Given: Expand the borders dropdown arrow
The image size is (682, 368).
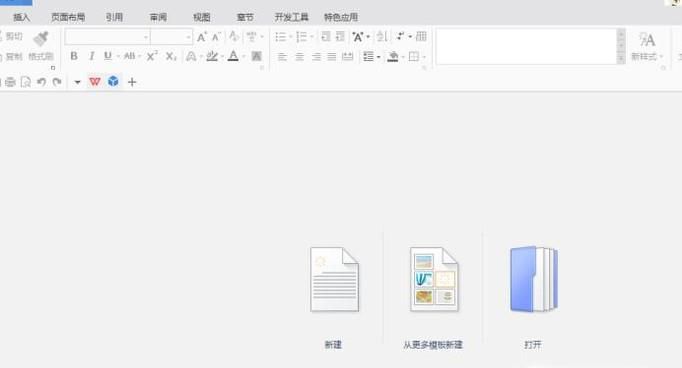Looking at the screenshot, I should pyautogui.click(x=424, y=57).
